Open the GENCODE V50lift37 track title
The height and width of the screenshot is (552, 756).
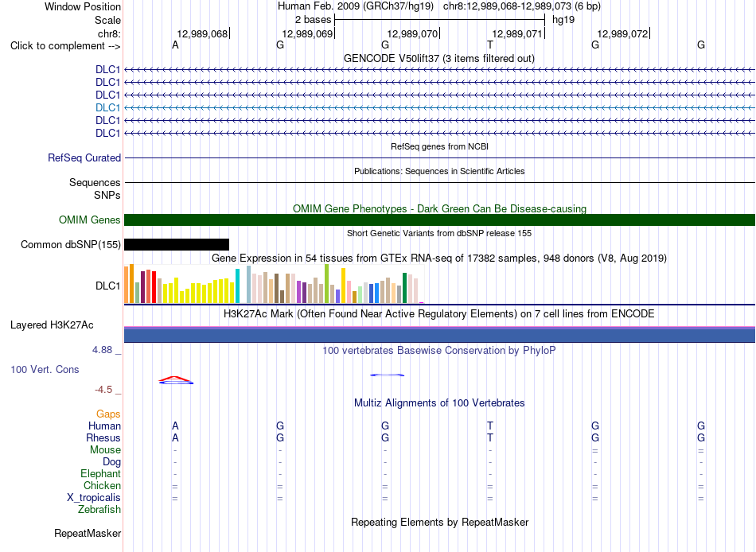click(x=438, y=58)
